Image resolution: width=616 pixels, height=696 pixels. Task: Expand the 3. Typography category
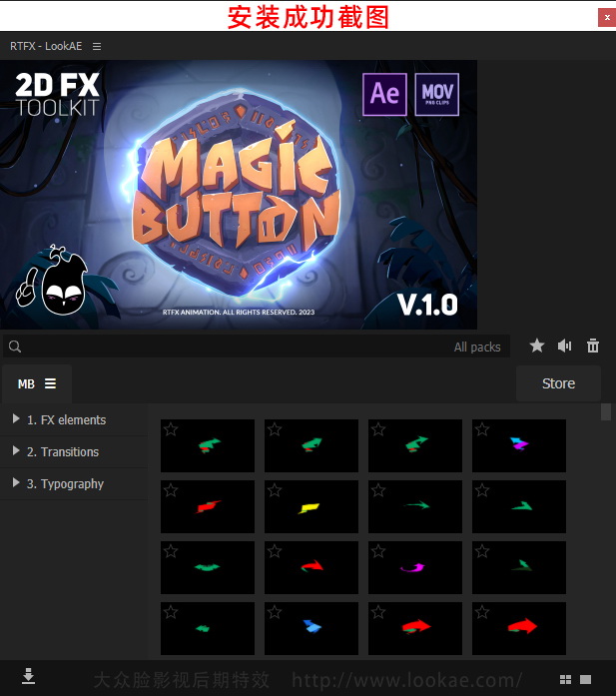point(16,482)
